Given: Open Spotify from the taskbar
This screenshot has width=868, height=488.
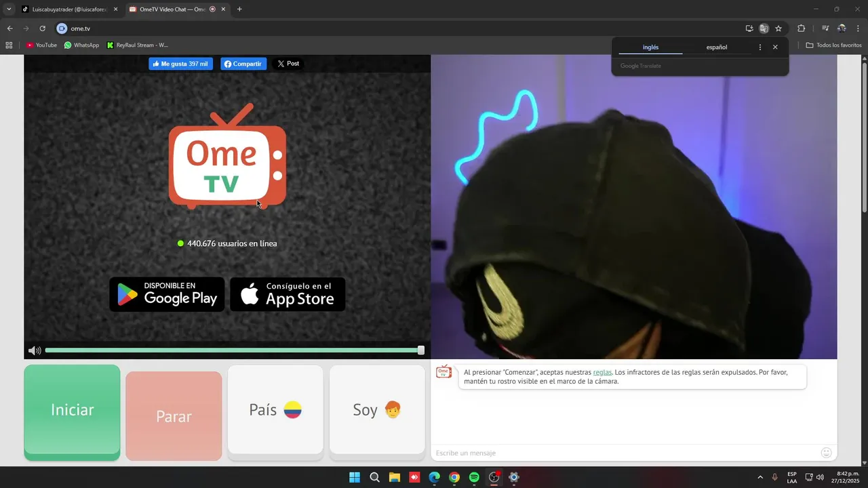Looking at the screenshot, I should (474, 477).
